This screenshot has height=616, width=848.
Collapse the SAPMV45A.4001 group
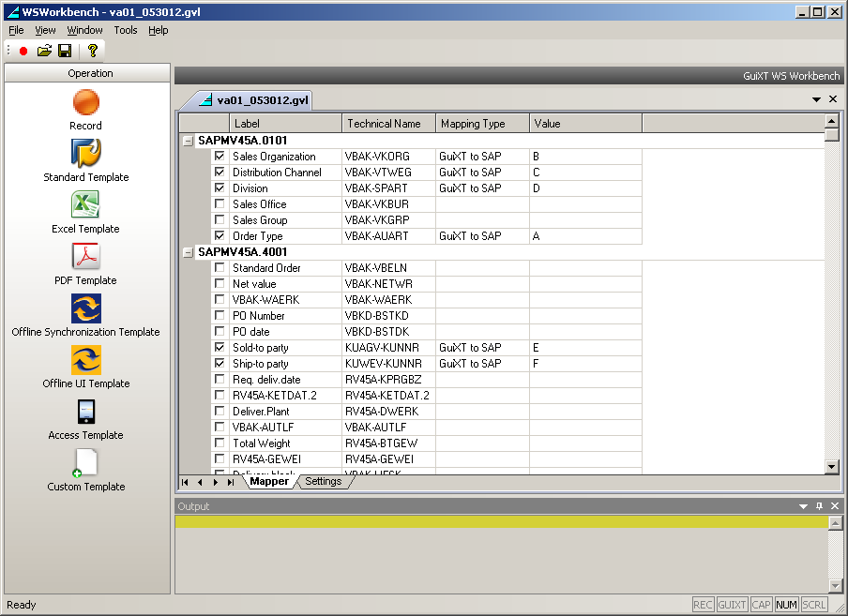click(x=188, y=252)
